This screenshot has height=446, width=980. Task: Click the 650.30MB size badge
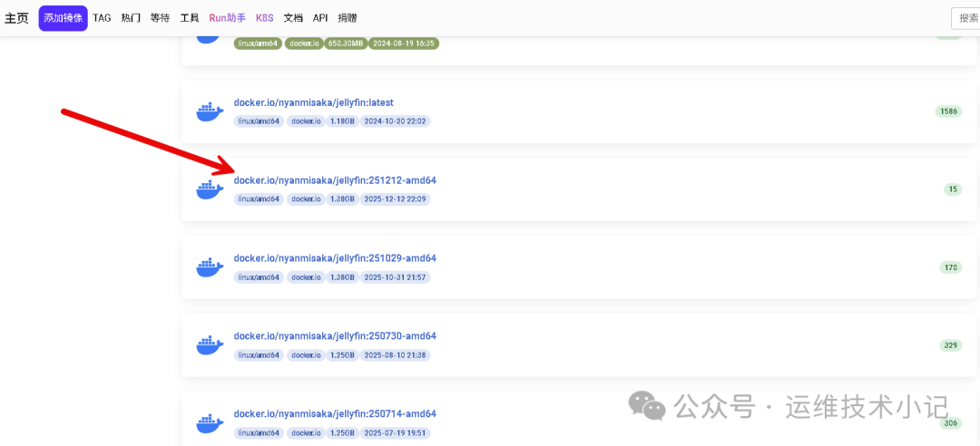click(346, 44)
